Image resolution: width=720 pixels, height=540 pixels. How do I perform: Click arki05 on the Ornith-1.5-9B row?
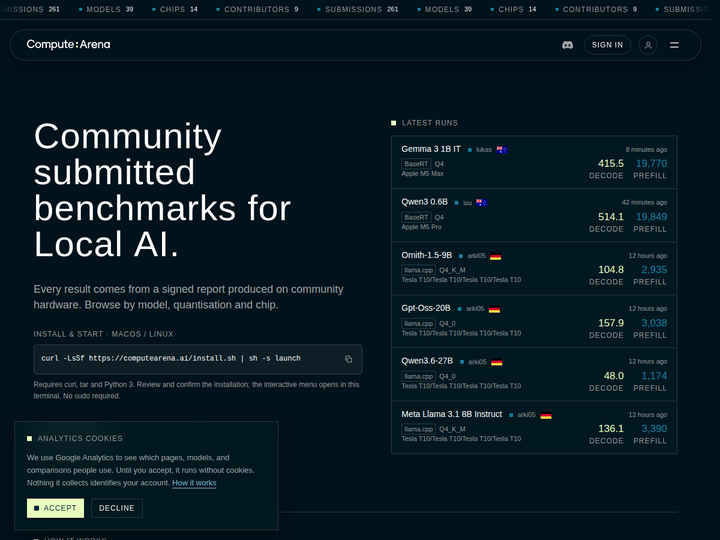click(476, 256)
